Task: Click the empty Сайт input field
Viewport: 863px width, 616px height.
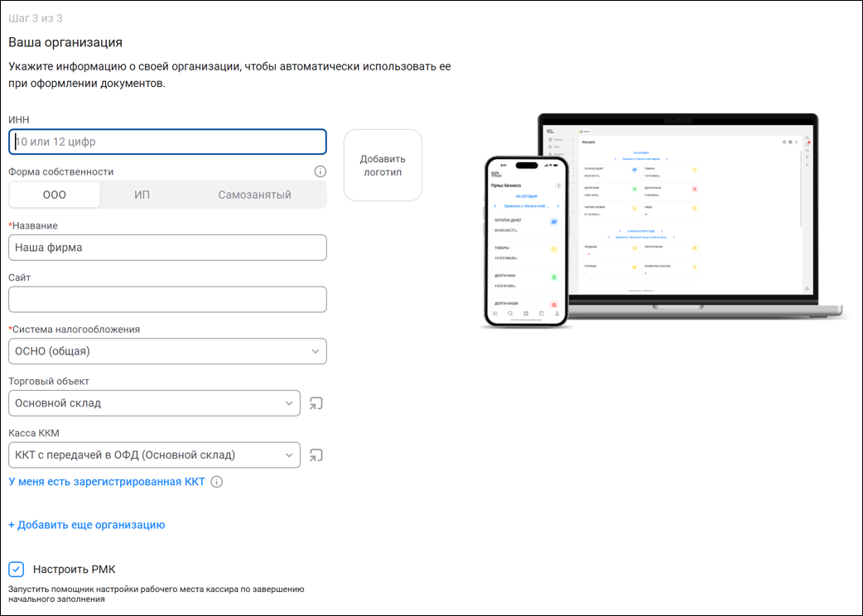Action: click(168, 299)
